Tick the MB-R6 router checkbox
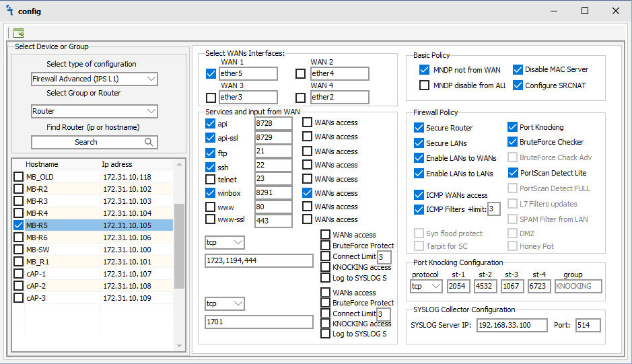The image size is (632, 364). tap(19, 238)
